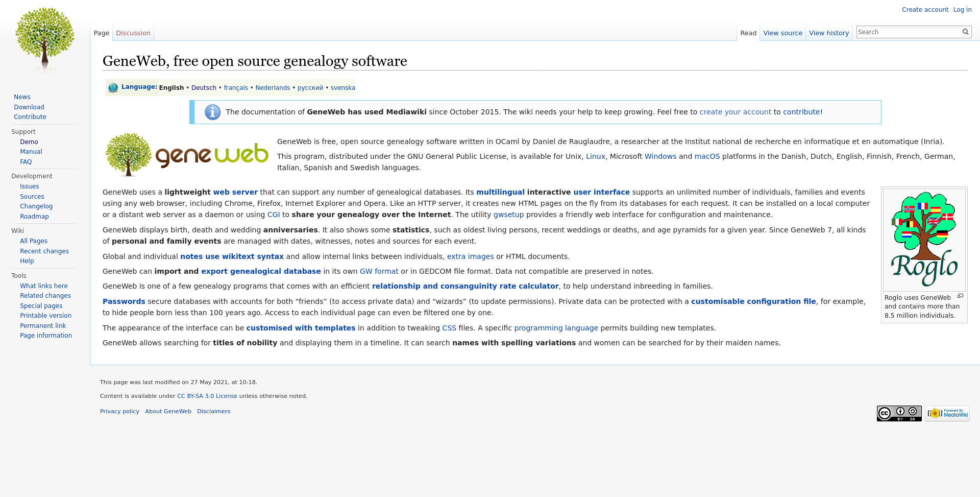Focus the Search input field
This screenshot has height=497, width=980.
(x=908, y=32)
